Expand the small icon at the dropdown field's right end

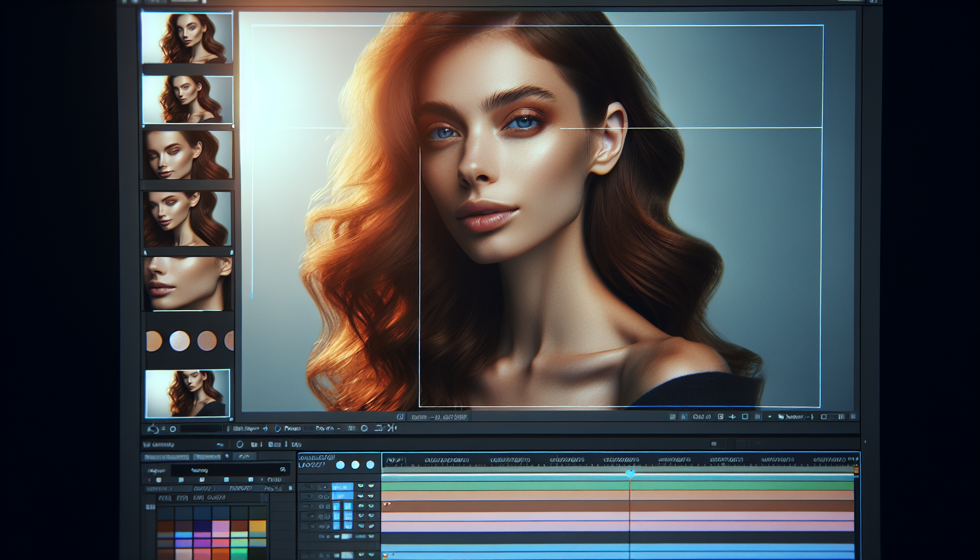coord(283,470)
